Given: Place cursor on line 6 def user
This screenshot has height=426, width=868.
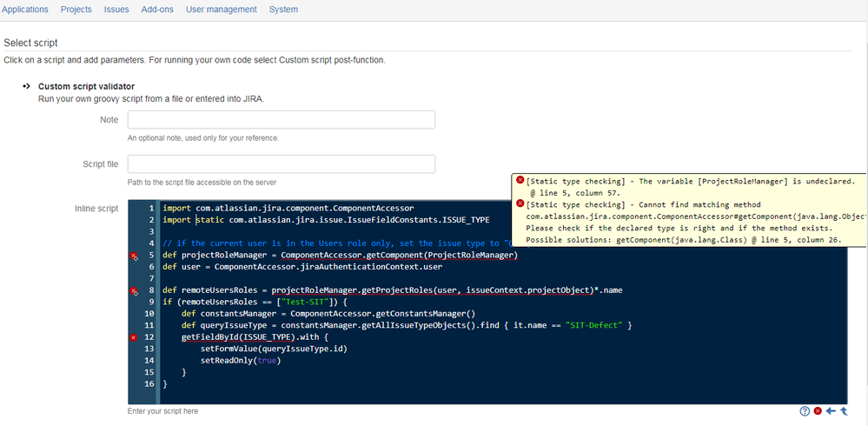Looking at the screenshot, I should click(x=302, y=267).
